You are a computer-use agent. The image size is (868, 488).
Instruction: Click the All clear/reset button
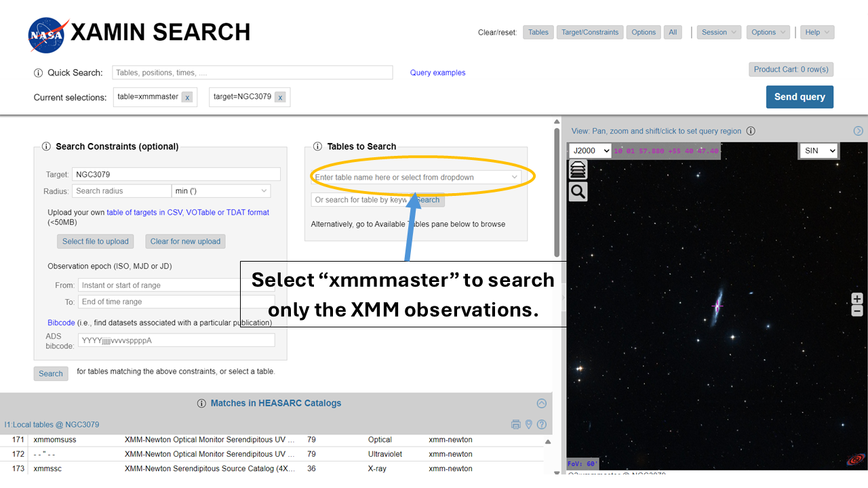pos(673,33)
